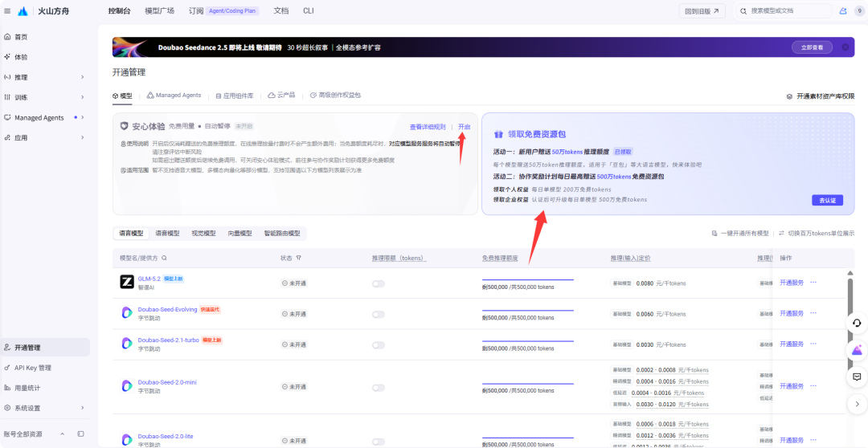The height and width of the screenshot is (448, 868).
Task: Open the 文档 top nav item
Action: (281, 11)
